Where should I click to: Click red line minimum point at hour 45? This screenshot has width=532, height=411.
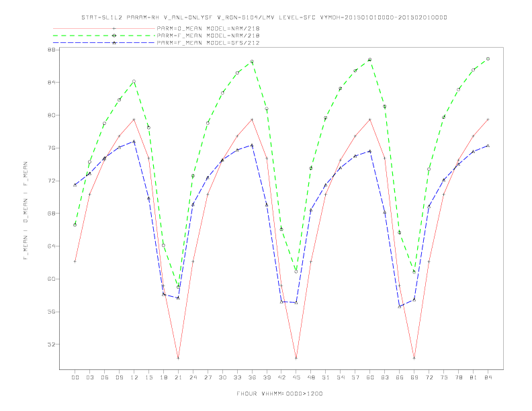[x=296, y=358]
